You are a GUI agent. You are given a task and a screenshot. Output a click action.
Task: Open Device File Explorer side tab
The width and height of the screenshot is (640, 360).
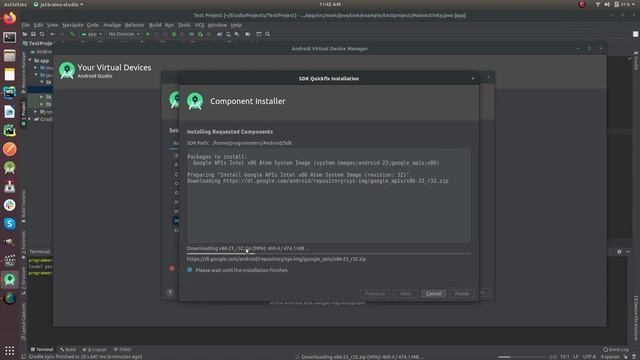(636, 318)
